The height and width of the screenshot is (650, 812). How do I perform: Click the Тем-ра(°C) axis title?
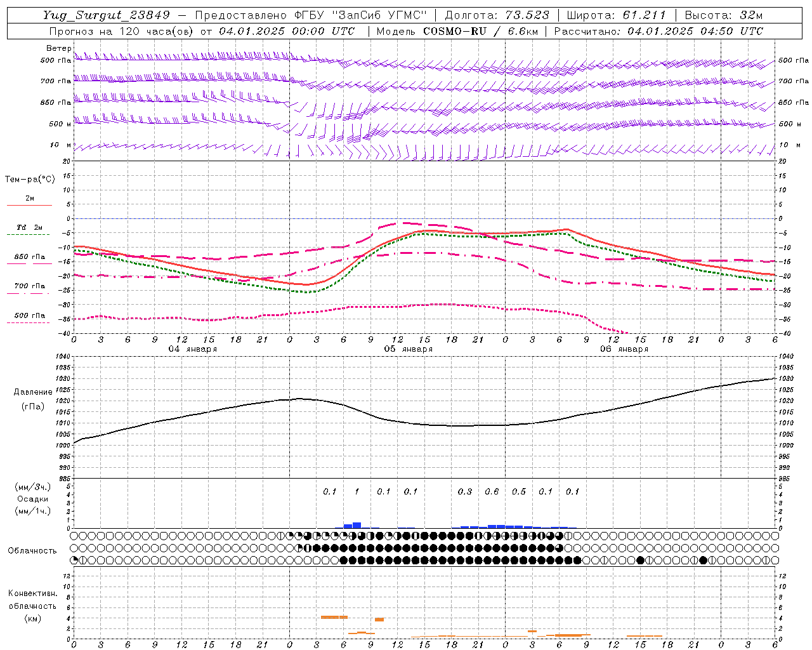click(x=30, y=180)
